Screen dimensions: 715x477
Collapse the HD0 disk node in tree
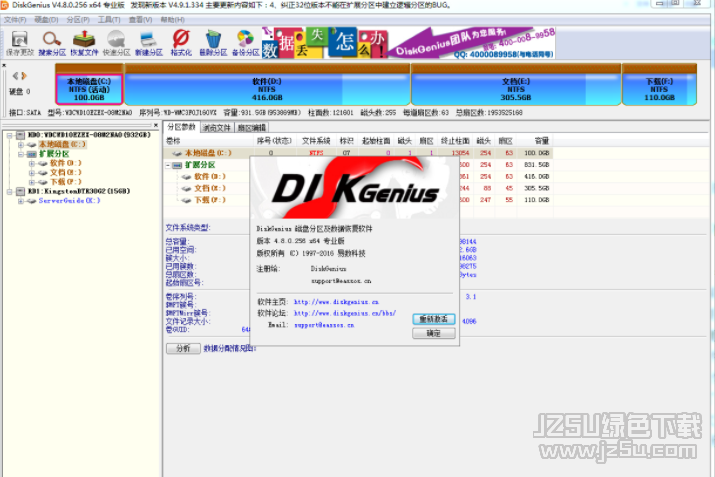coord(10,135)
